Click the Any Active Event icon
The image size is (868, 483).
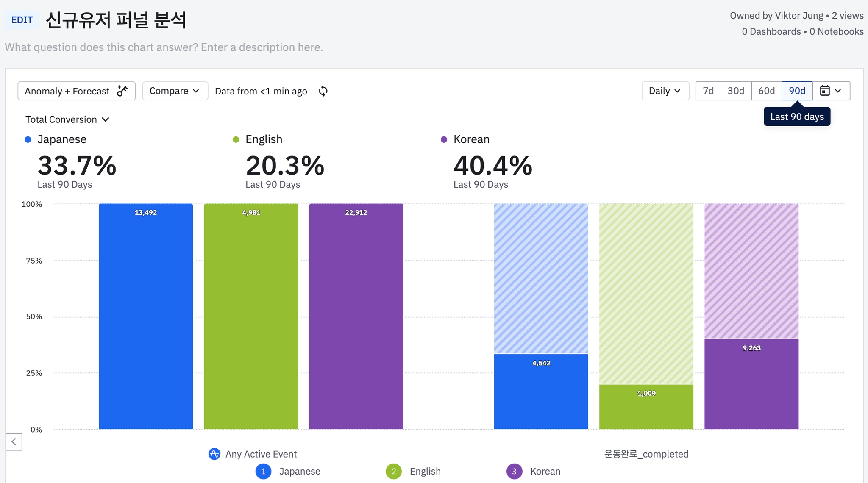click(214, 454)
